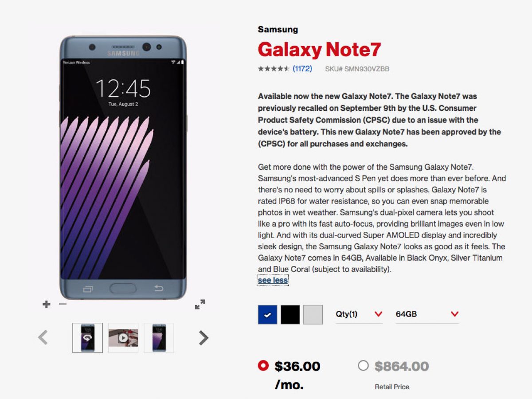Select the third phone image thumbnail
Image resolution: width=532 pixels, height=399 pixels.
coord(159,338)
